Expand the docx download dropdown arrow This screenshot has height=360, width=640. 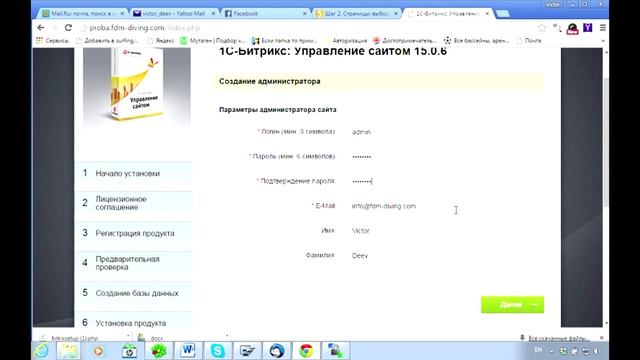[227, 336]
